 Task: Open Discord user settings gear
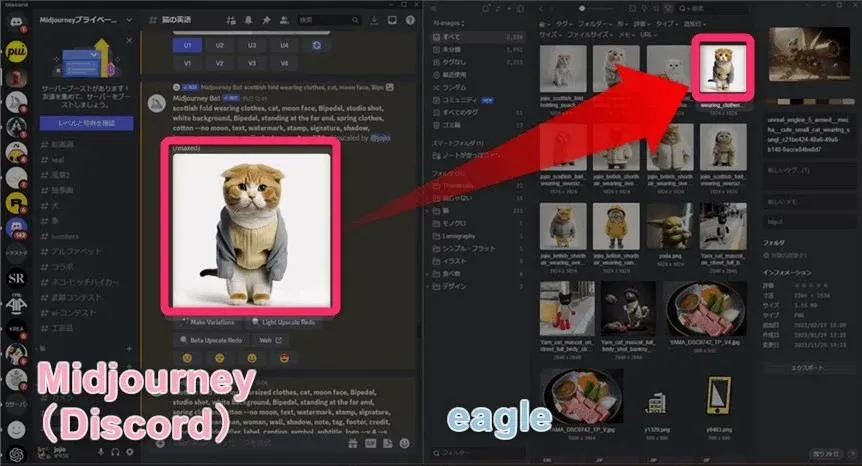click(x=130, y=452)
